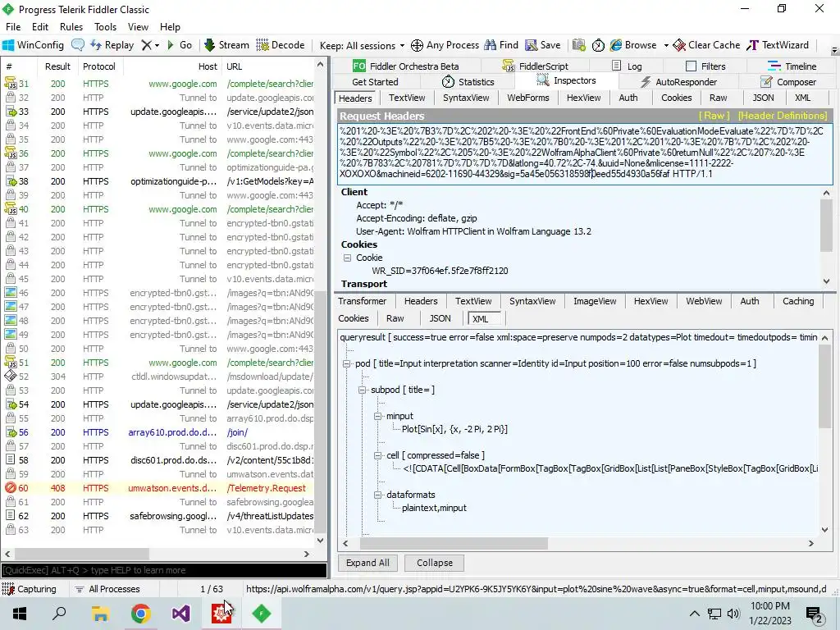Toggle Stream mode in toolbar
This screenshot has height=630, width=840.
pos(226,45)
